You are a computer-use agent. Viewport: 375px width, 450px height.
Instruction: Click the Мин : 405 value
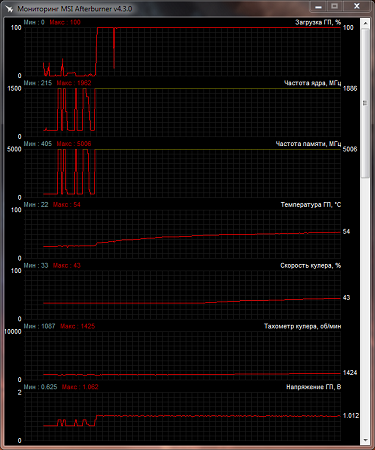pyautogui.click(x=38, y=144)
